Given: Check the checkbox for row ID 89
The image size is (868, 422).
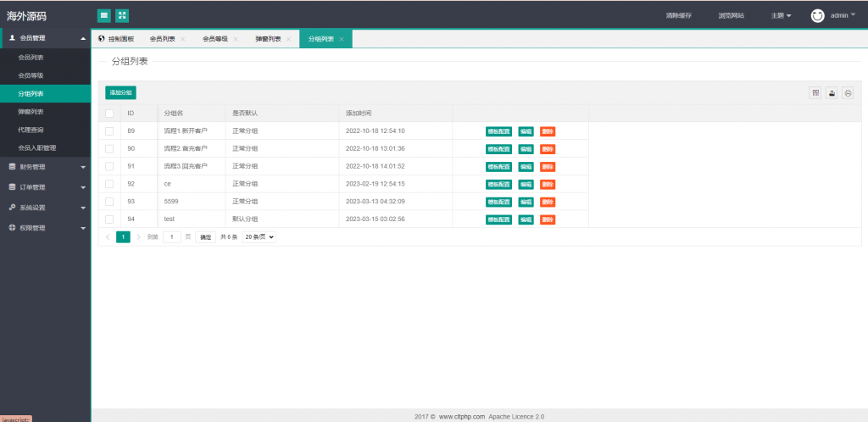Looking at the screenshot, I should (109, 131).
